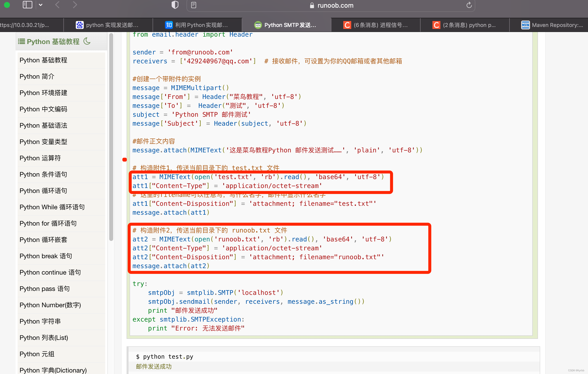The height and width of the screenshot is (374, 588).
Task: Click the 'from email.header import Header' line
Action: 192,35
